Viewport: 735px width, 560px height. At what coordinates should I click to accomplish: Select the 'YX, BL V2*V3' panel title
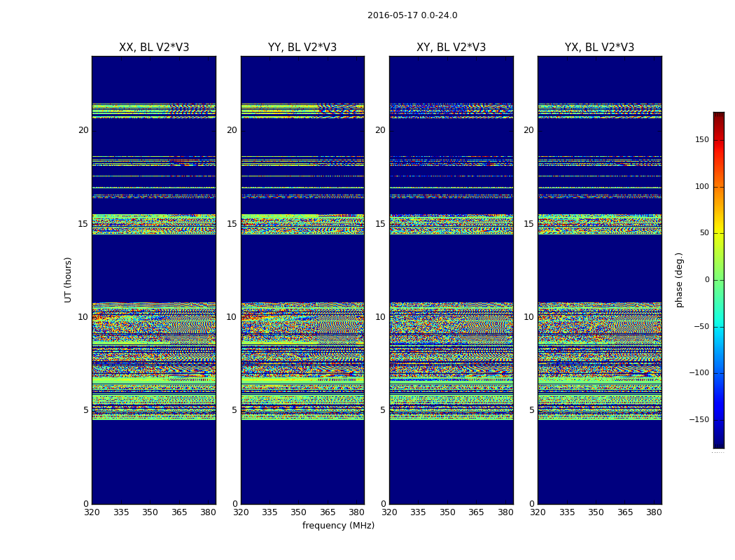(x=599, y=48)
